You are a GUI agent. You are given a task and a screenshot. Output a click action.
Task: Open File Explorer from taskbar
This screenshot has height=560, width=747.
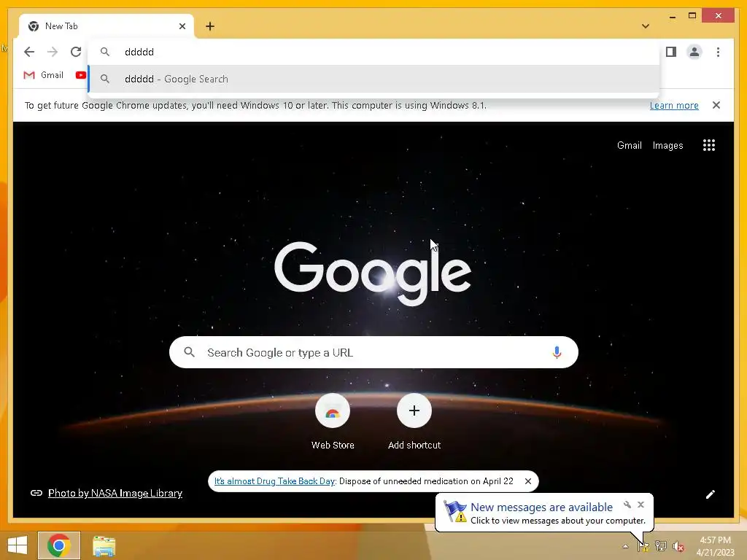[104, 545]
